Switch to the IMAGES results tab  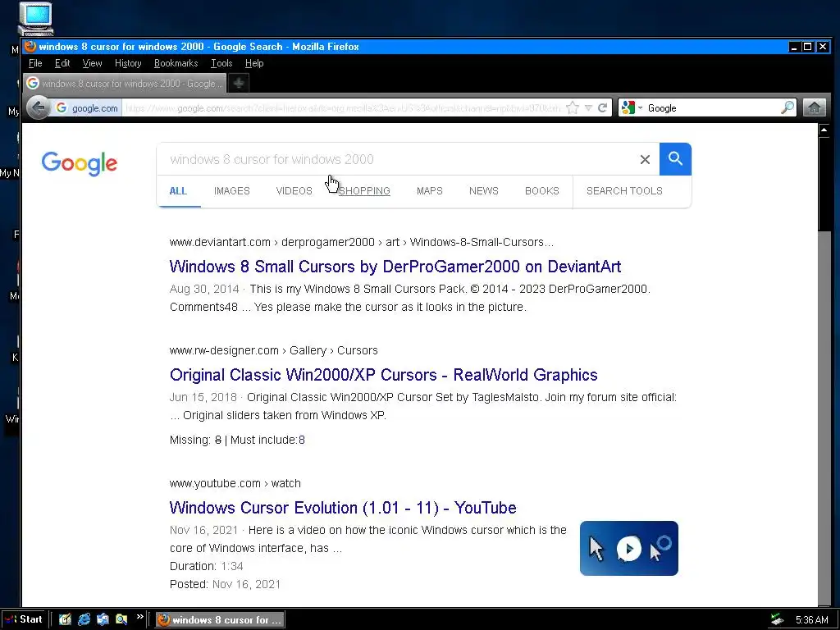(x=232, y=191)
